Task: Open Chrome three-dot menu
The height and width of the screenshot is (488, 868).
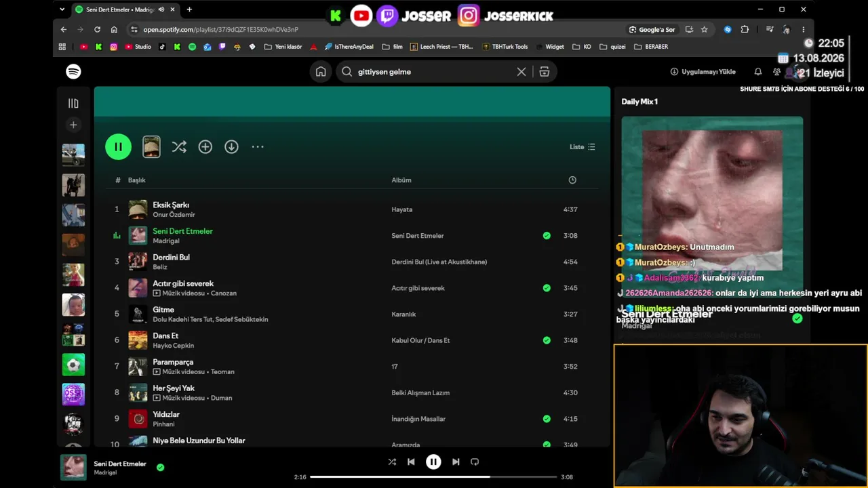Action: point(804,30)
